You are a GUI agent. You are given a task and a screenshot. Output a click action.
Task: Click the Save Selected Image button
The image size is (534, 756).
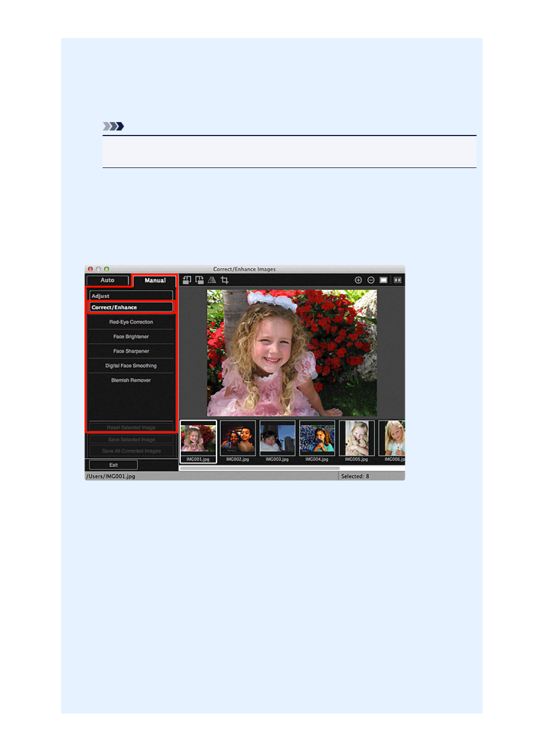132,440
